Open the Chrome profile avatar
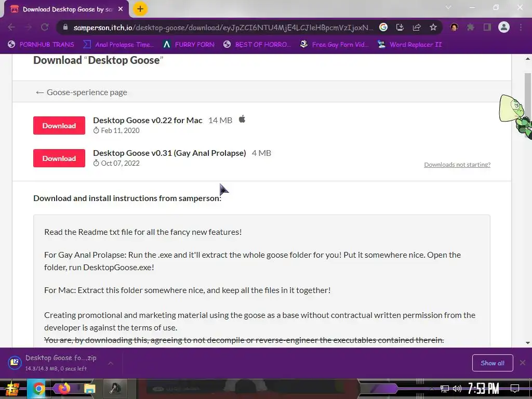This screenshot has height=399, width=532. 504,27
